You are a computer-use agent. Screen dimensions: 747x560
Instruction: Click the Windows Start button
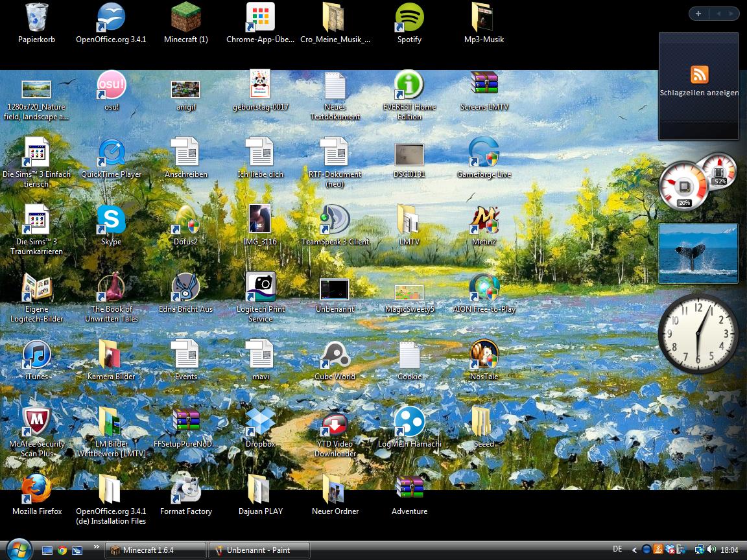pyautogui.click(x=18, y=549)
